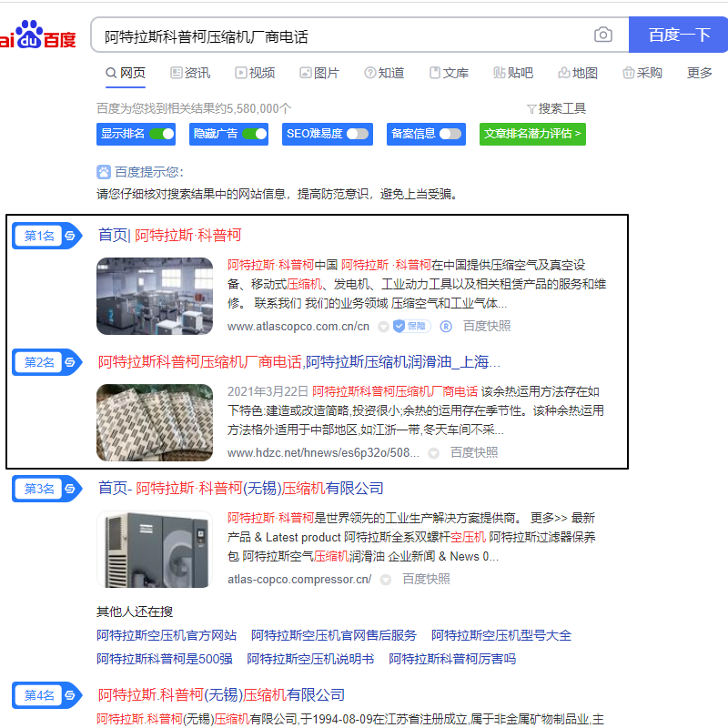Viewport: 728px width, 728px height.
Task: Expand dropdown arrow after hdzc.net URL
Action: (433, 453)
